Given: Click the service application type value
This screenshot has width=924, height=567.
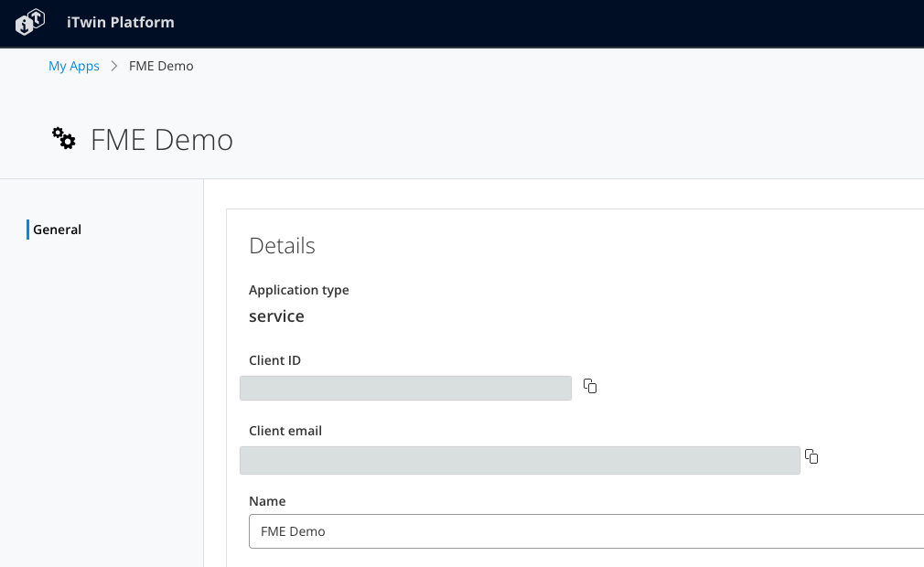Looking at the screenshot, I should [x=276, y=316].
